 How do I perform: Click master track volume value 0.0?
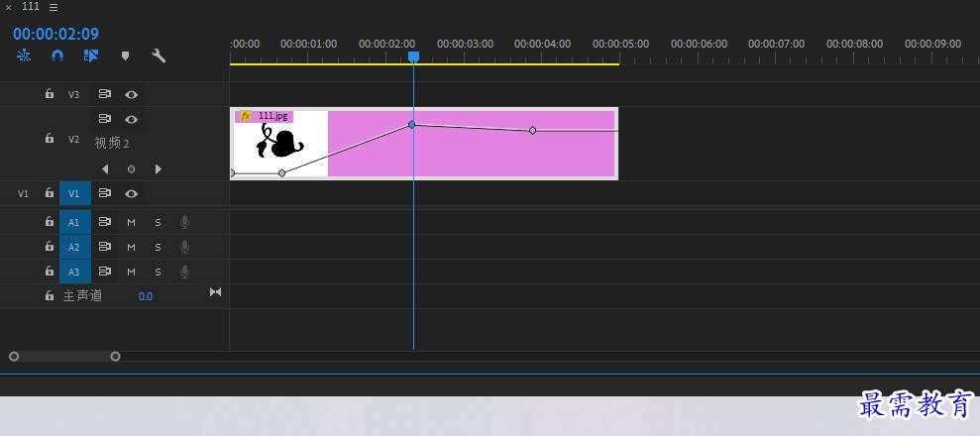coord(145,296)
